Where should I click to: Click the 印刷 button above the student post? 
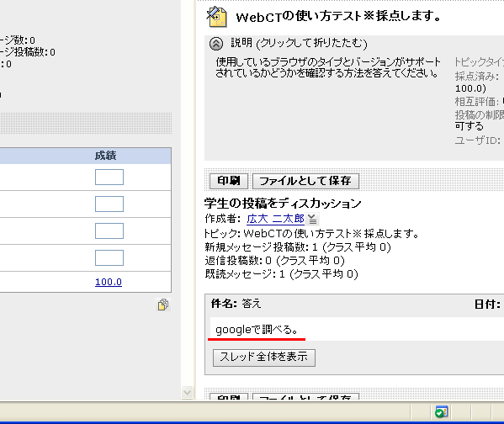[x=229, y=181]
